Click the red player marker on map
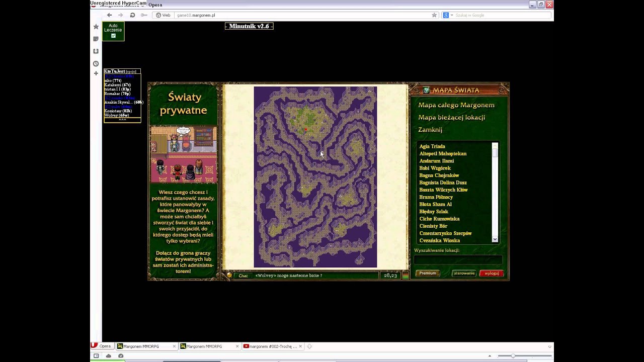The height and width of the screenshot is (362, 644). tap(305, 130)
